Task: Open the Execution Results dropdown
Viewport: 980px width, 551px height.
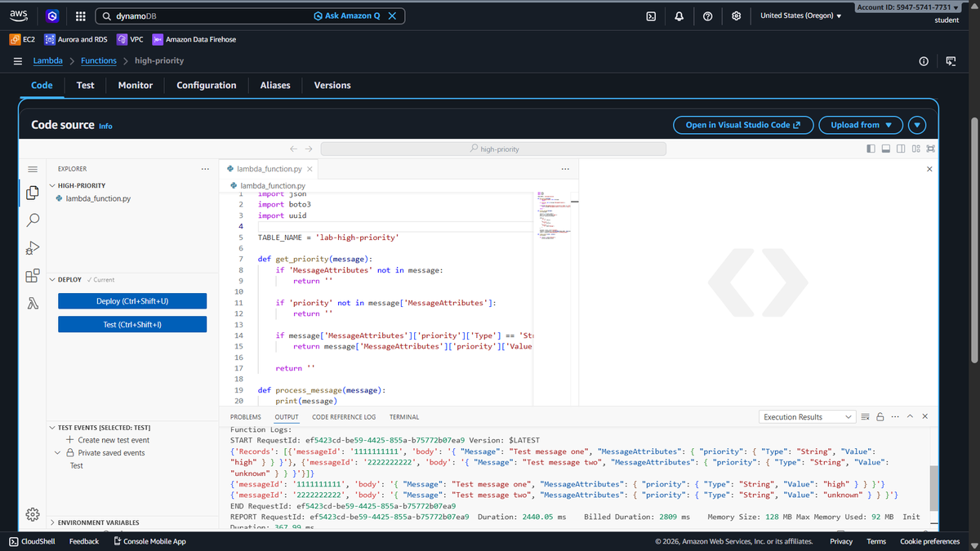Action: (x=808, y=416)
